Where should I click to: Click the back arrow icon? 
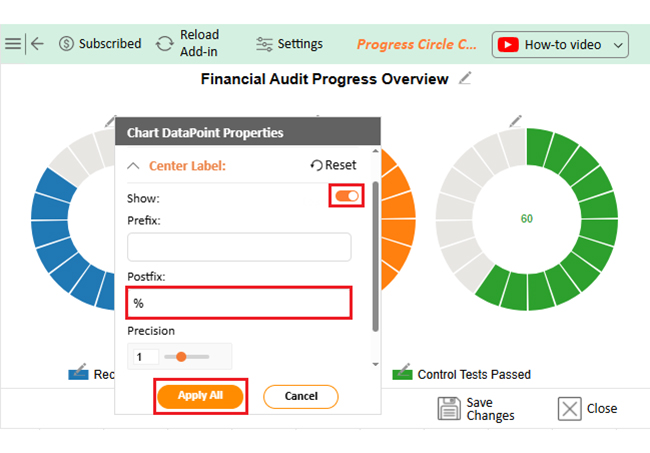pos(37,44)
